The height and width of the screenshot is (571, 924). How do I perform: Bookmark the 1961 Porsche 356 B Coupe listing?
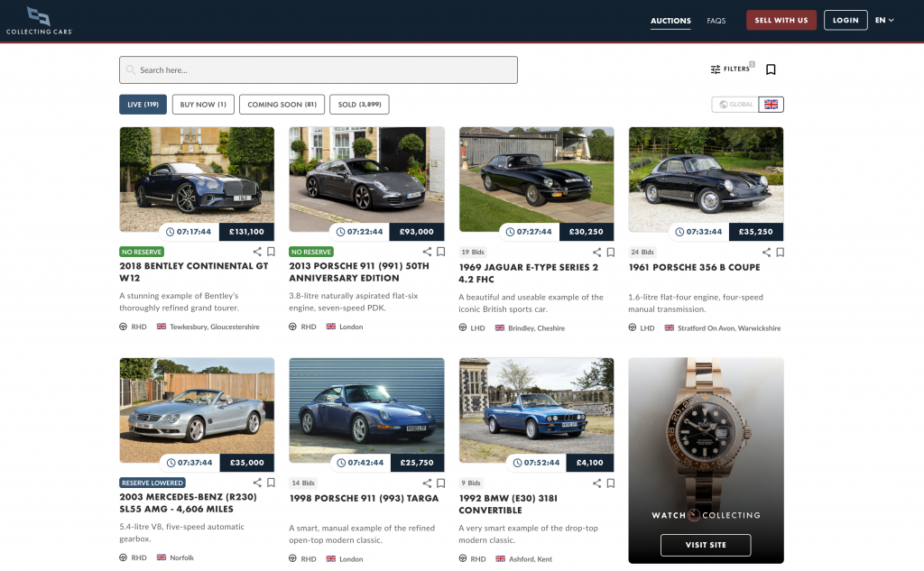(x=781, y=253)
